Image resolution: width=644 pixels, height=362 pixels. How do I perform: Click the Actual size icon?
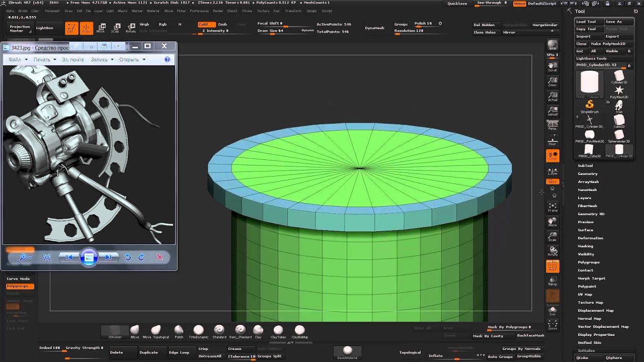pos(552,96)
